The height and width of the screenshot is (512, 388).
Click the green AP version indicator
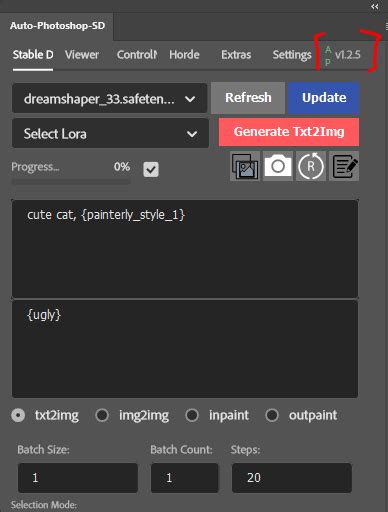328,56
